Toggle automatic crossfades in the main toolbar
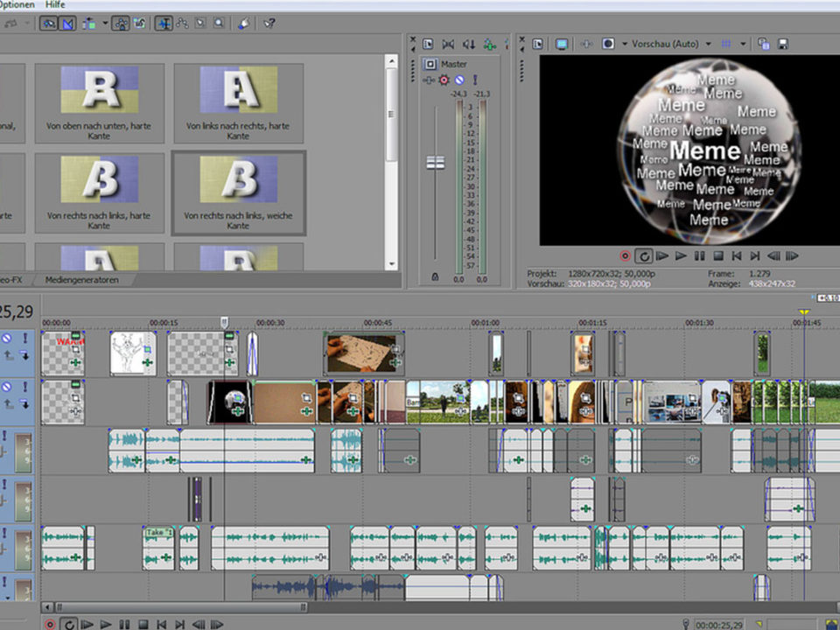840x630 pixels. pyautogui.click(x=67, y=23)
